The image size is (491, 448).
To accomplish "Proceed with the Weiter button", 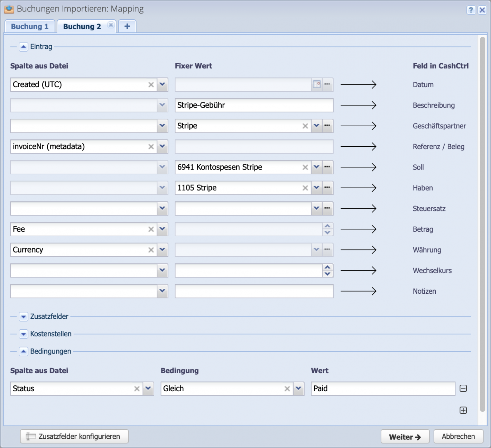I will point(405,436).
